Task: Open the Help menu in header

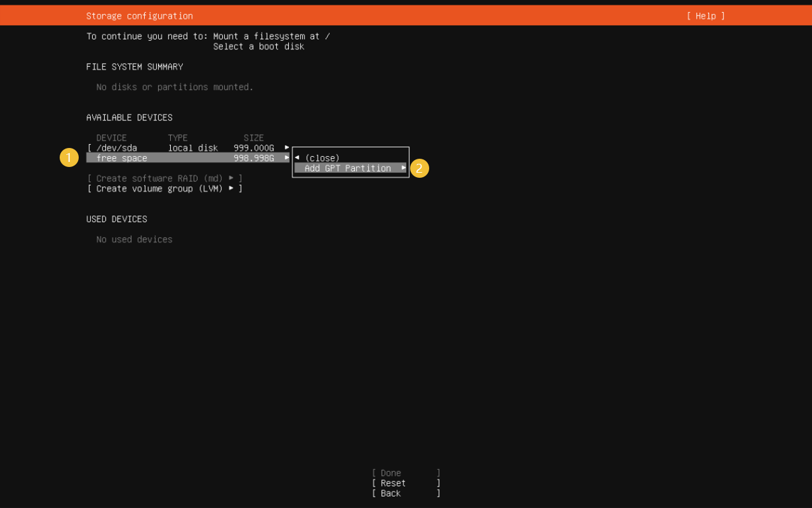Action: coord(705,16)
